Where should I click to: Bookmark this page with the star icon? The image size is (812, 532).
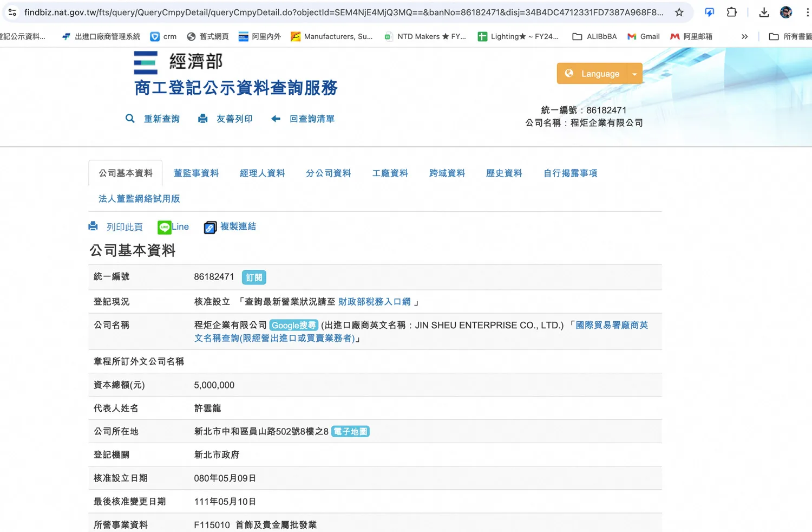pyautogui.click(x=679, y=12)
